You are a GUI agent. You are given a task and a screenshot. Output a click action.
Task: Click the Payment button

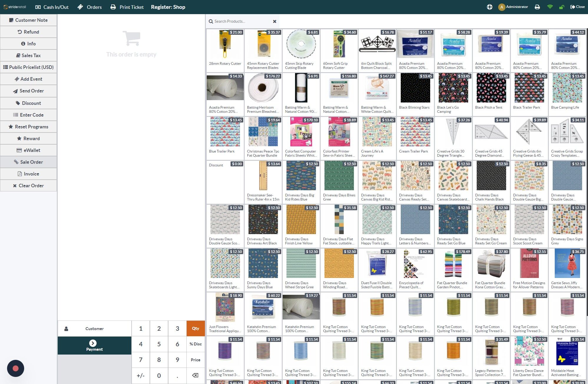pos(95,346)
